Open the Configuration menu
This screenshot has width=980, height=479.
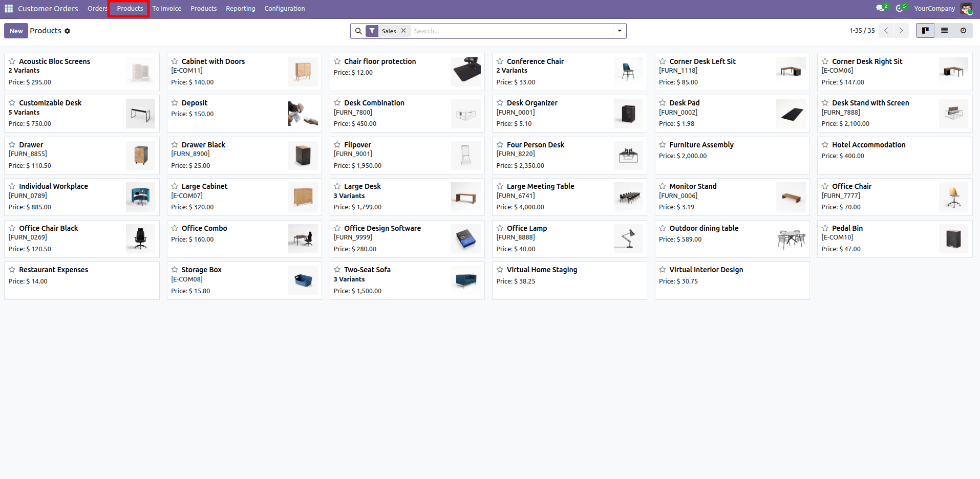click(x=284, y=8)
